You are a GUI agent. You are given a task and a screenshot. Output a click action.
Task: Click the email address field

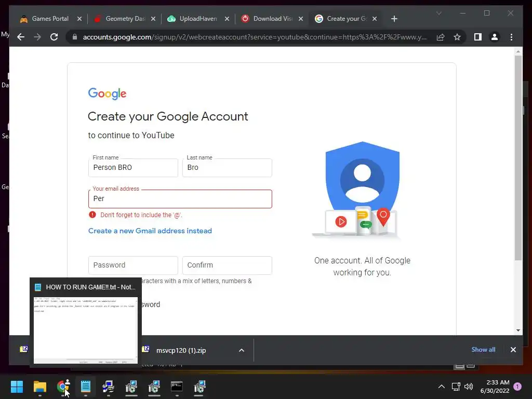(x=180, y=199)
